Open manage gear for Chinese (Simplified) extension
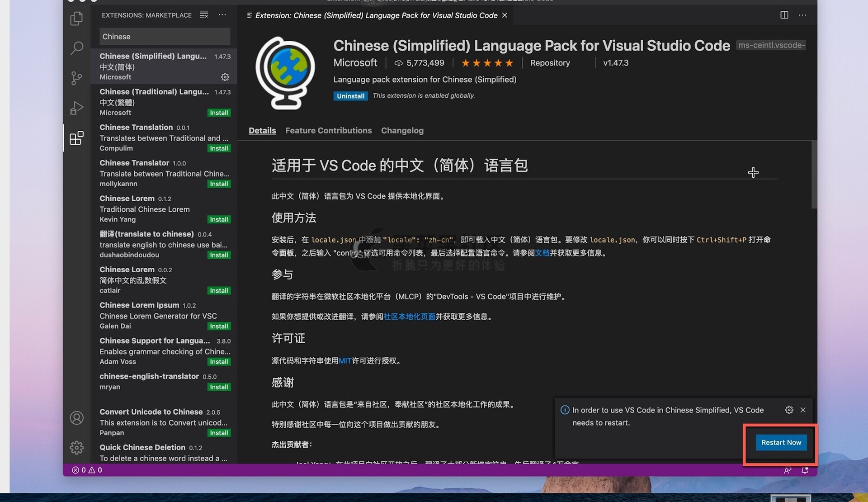This screenshot has height=502, width=868. tap(225, 77)
